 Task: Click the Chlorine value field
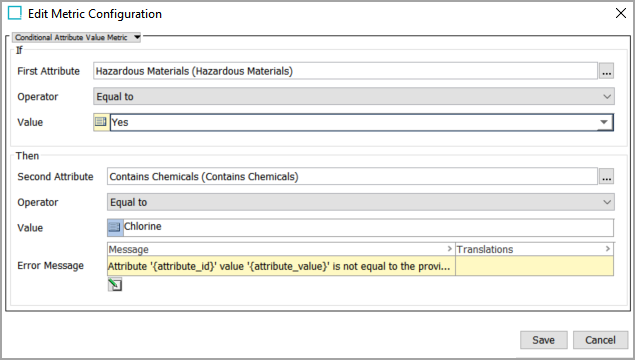[369, 228]
